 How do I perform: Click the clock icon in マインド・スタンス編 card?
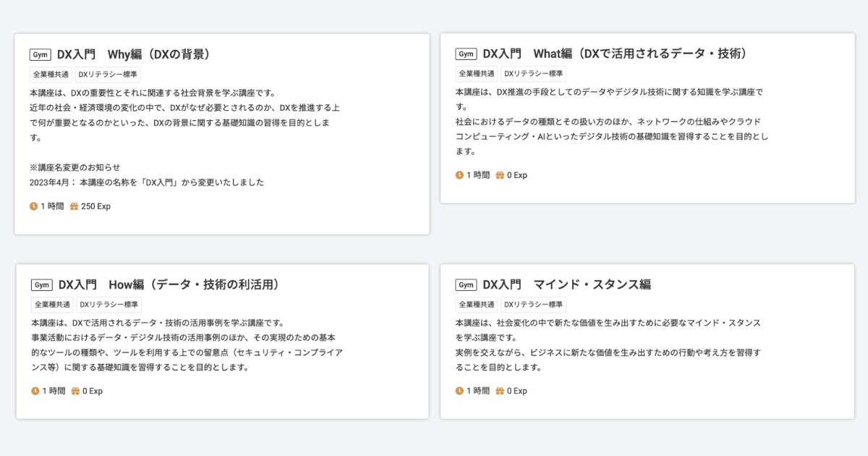(x=459, y=391)
